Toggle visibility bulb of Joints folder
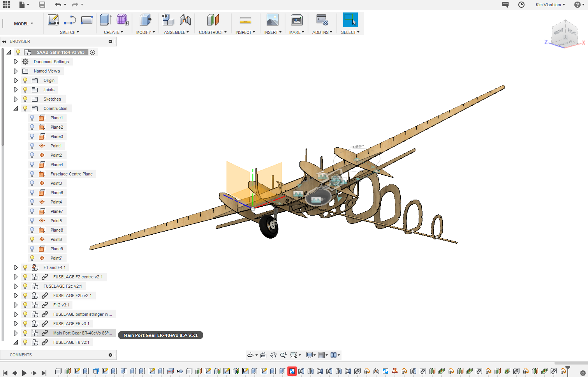 point(25,90)
